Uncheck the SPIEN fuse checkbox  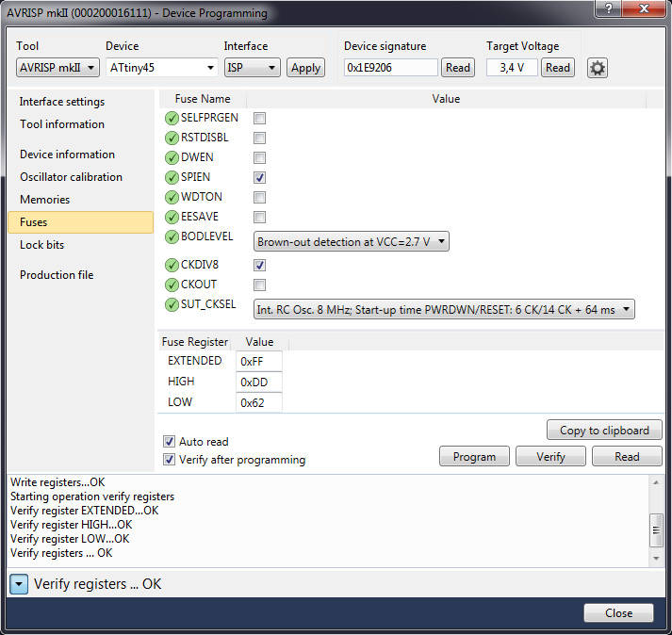(x=259, y=177)
